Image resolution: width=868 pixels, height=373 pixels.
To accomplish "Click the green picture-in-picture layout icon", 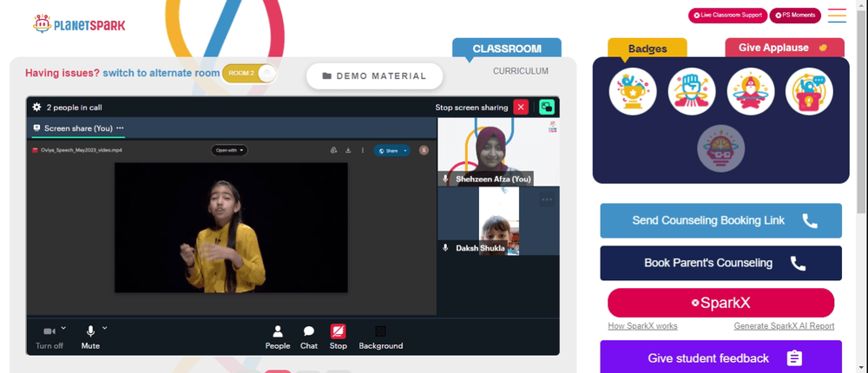I will (x=547, y=108).
